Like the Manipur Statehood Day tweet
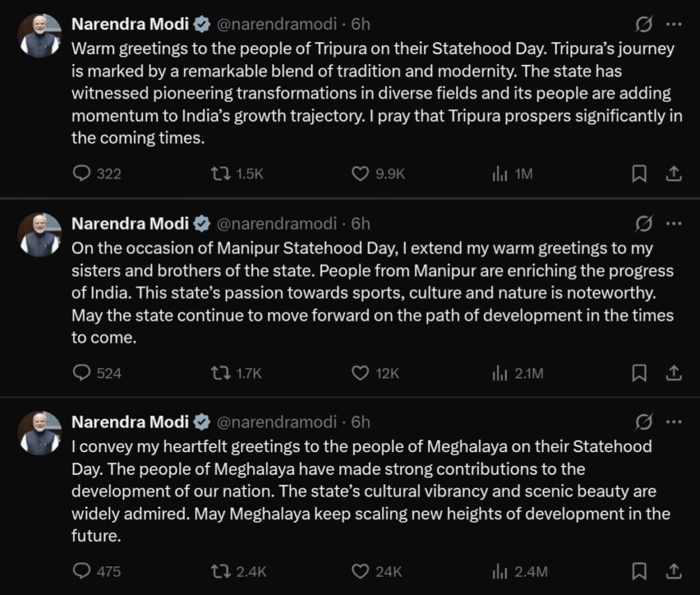700x595 pixels. pyautogui.click(x=360, y=373)
